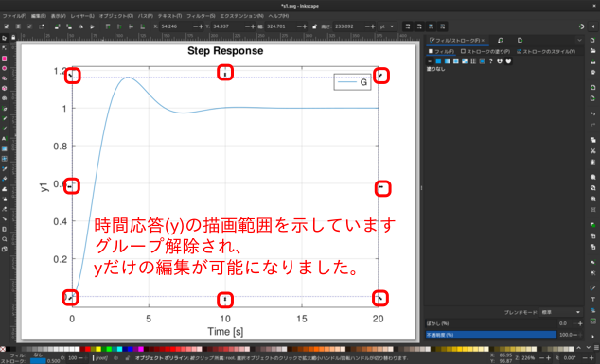This screenshot has height=364, width=600.
Task: Choose radial gradient fill button
Action: coord(456,61)
